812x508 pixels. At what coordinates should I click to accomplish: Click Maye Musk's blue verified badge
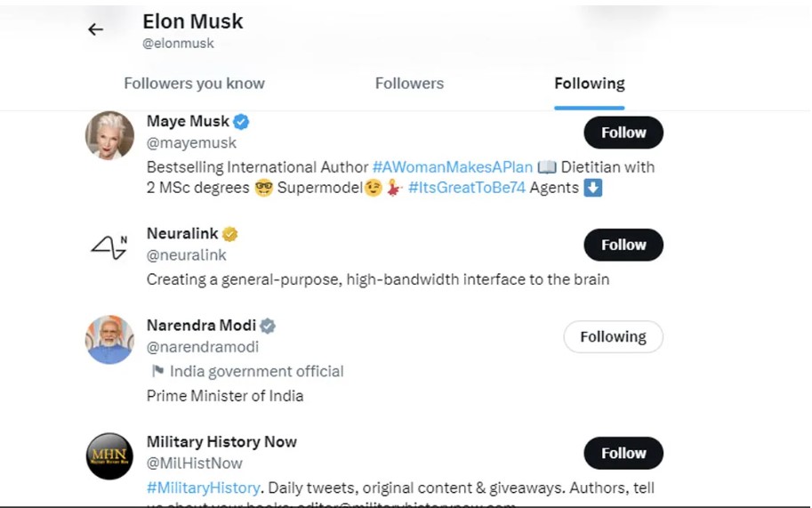(x=241, y=122)
